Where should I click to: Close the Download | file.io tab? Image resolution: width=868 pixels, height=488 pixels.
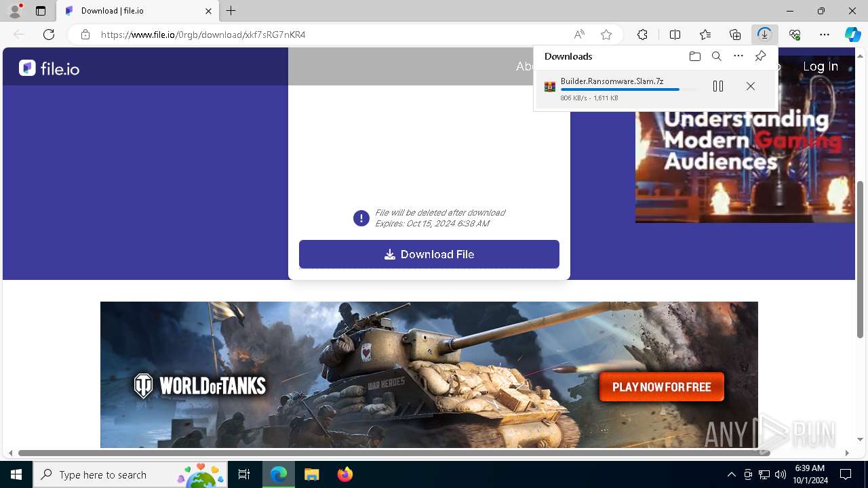(209, 11)
